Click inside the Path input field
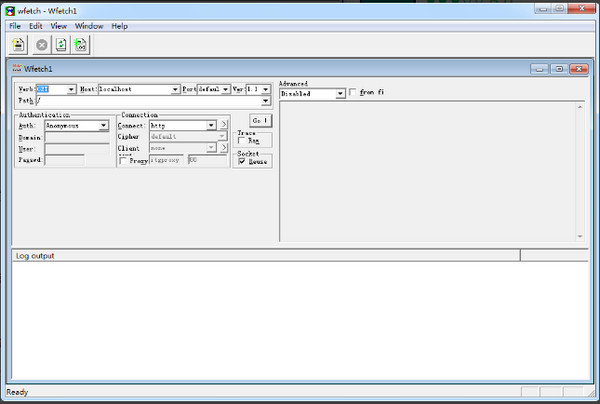This screenshot has width=600, height=404. pos(149,101)
